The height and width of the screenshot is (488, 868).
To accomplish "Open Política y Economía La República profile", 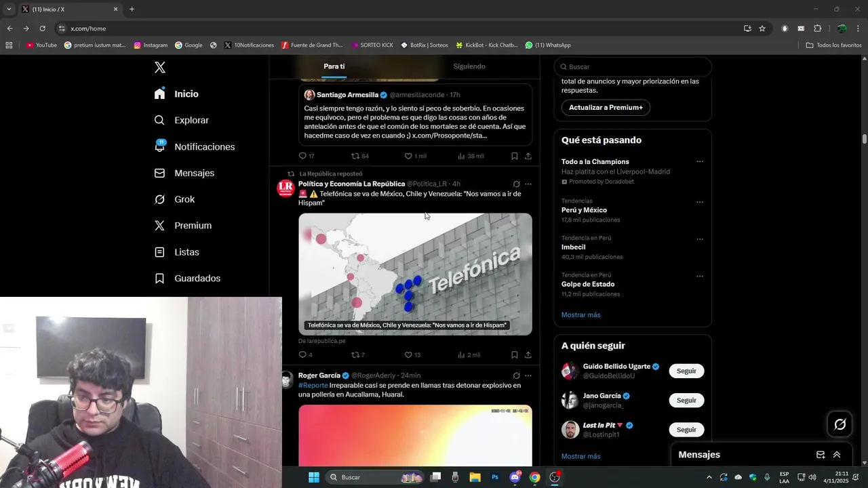I will (x=351, y=184).
